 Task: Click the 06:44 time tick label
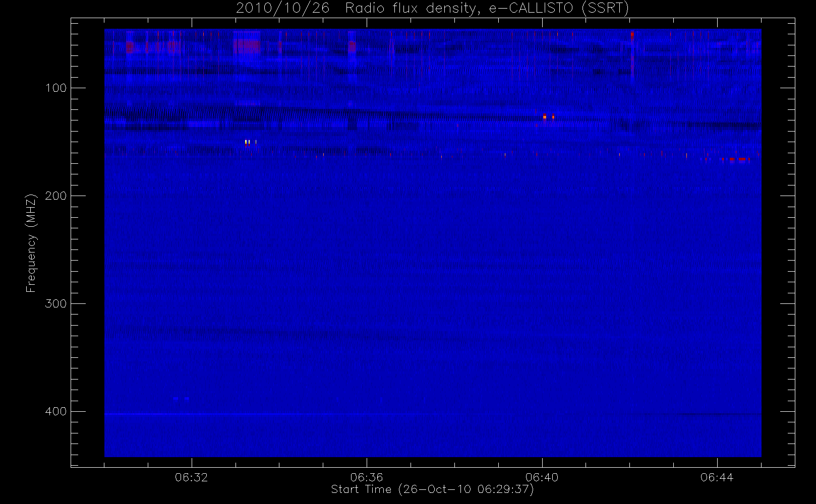point(717,477)
